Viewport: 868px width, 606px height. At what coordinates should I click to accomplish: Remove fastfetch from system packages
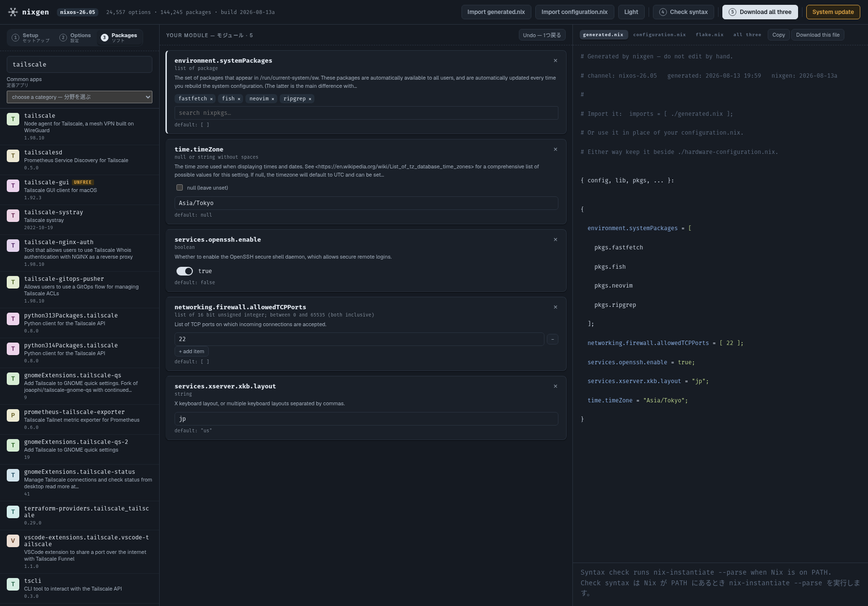pyautogui.click(x=211, y=99)
